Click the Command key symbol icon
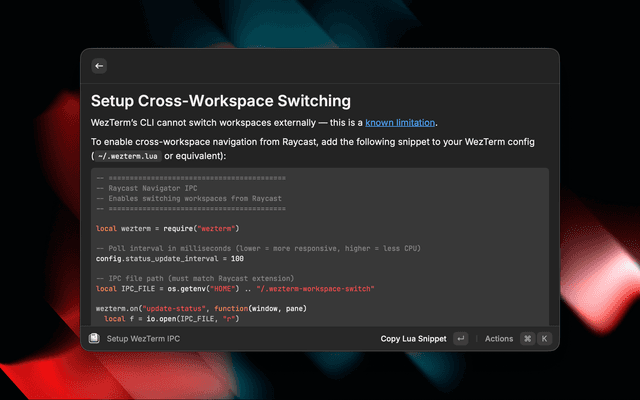640x400 pixels. point(527,339)
